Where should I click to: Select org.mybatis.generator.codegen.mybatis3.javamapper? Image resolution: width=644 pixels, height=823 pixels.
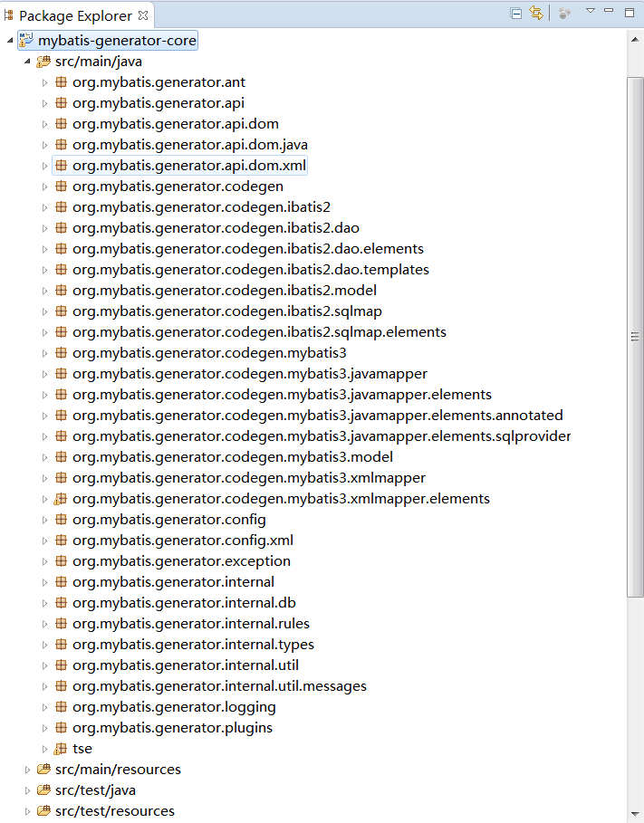point(250,374)
